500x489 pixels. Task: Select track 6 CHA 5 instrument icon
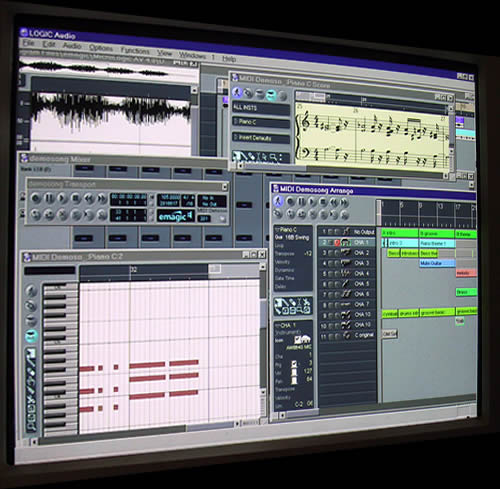tap(346, 284)
